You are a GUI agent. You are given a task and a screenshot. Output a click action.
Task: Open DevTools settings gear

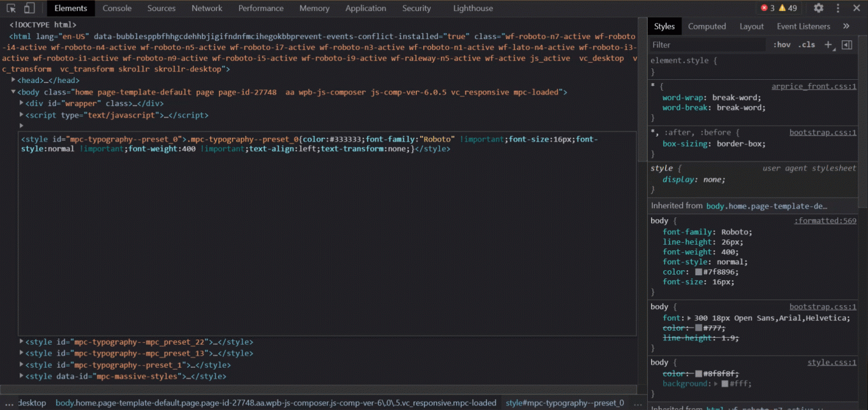click(x=818, y=8)
